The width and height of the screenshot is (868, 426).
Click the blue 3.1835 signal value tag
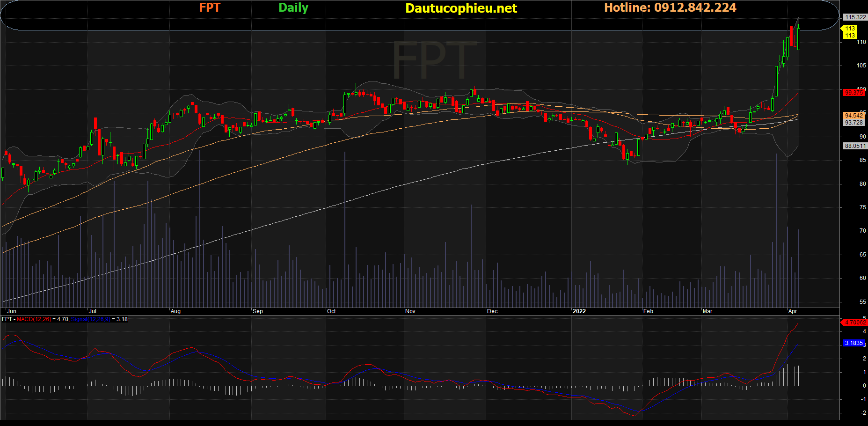pos(853,343)
